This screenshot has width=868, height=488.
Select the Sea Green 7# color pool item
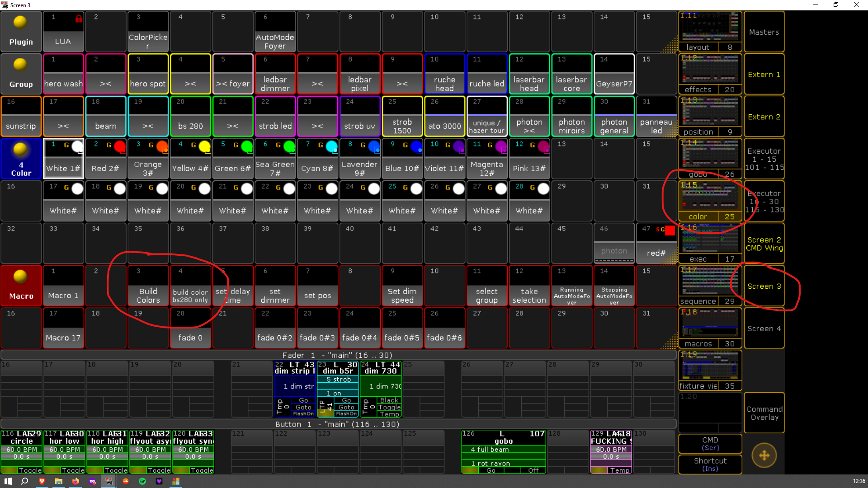275,159
